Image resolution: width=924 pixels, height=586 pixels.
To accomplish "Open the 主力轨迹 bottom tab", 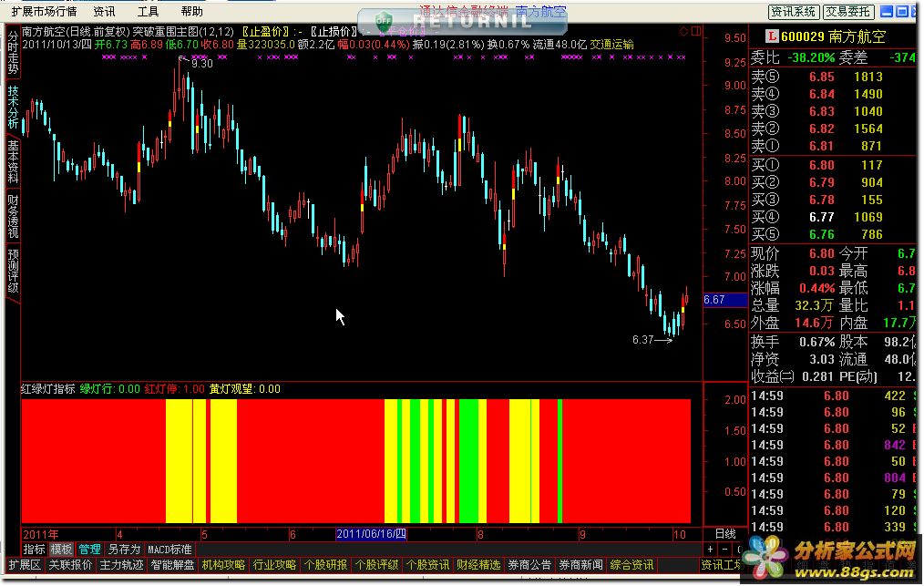I will (121, 565).
